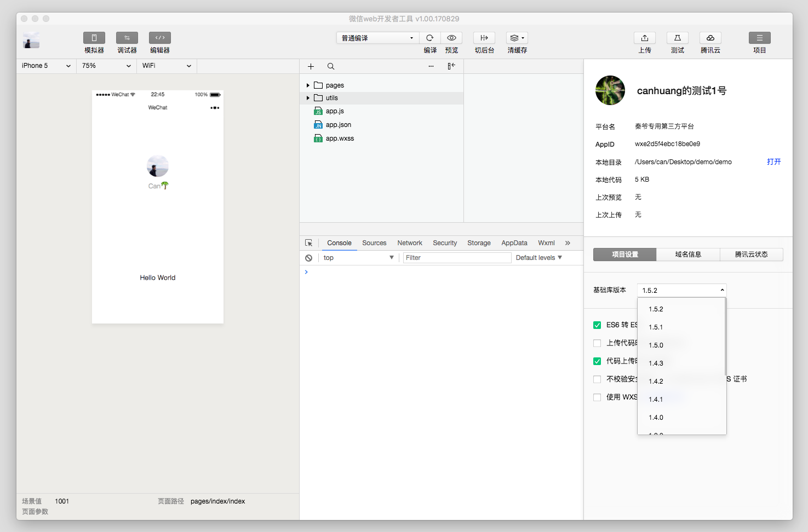Click the simulator (模拟器) toolbar icon
The width and height of the screenshot is (808, 532).
(94, 38)
